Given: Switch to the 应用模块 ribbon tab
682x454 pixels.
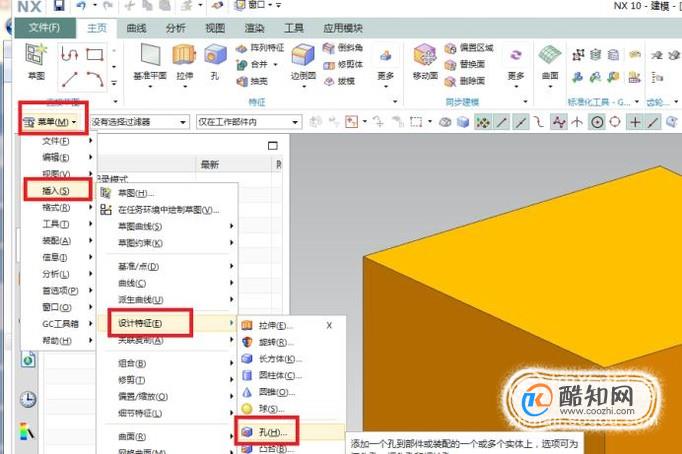Looking at the screenshot, I should coord(343,28).
